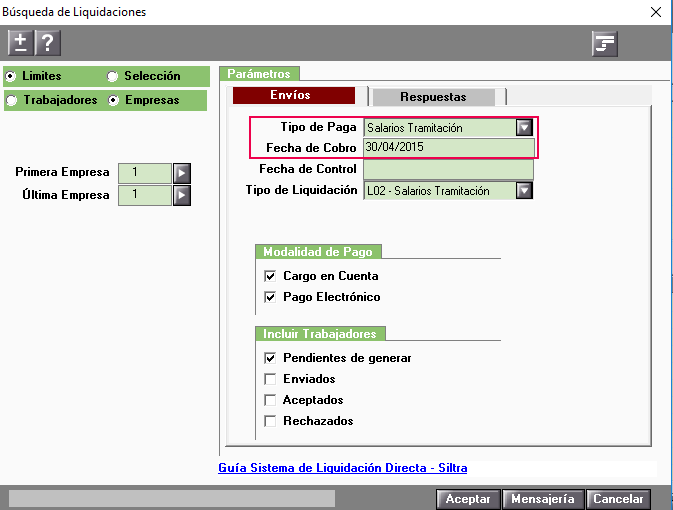Open Última Empresa lookup arrow button

coord(182,195)
